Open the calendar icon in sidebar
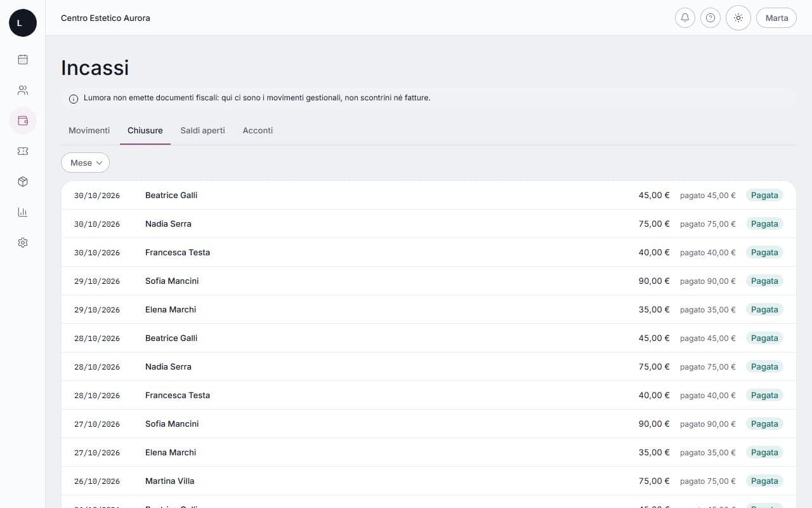This screenshot has width=812, height=508. tap(23, 60)
